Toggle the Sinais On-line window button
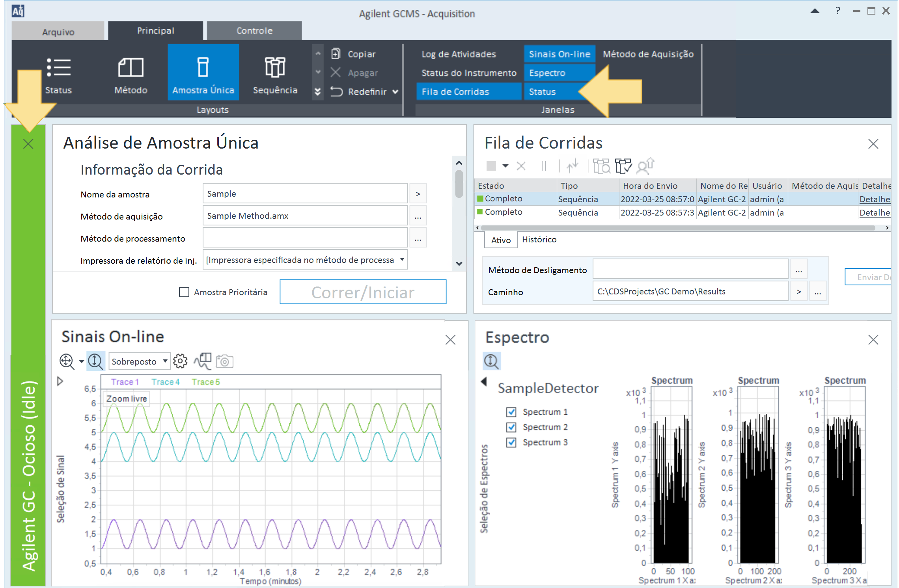Screen dimensions: 899x588 559,54
